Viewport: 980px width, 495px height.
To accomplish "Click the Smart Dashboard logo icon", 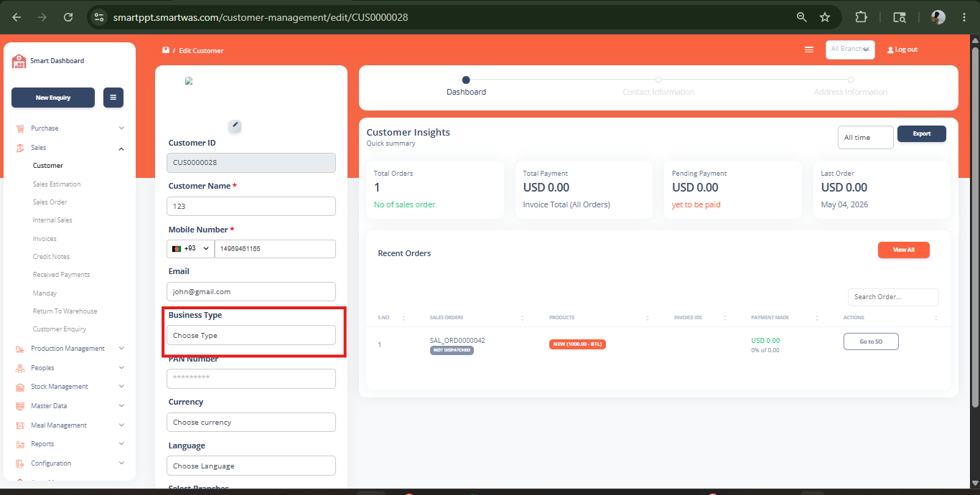I will (x=19, y=61).
